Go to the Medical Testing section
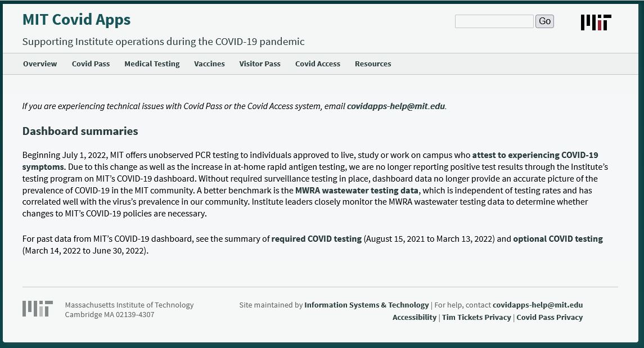This screenshot has width=644, height=348. (x=152, y=64)
